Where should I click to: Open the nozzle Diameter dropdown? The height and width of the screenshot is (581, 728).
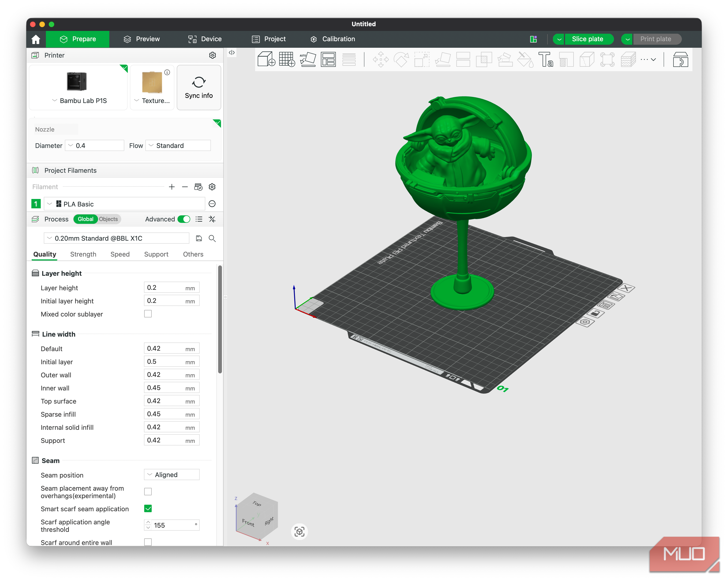(x=95, y=146)
